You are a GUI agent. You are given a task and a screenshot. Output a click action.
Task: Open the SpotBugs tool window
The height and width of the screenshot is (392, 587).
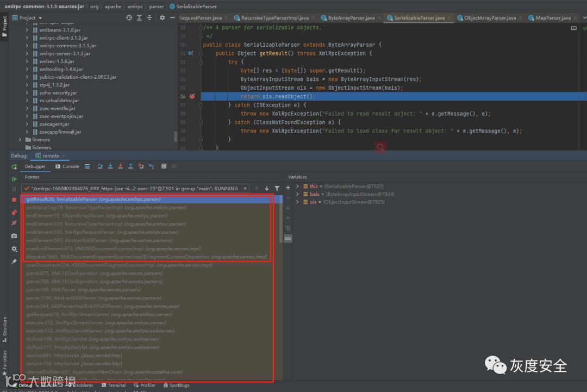[x=176, y=385]
